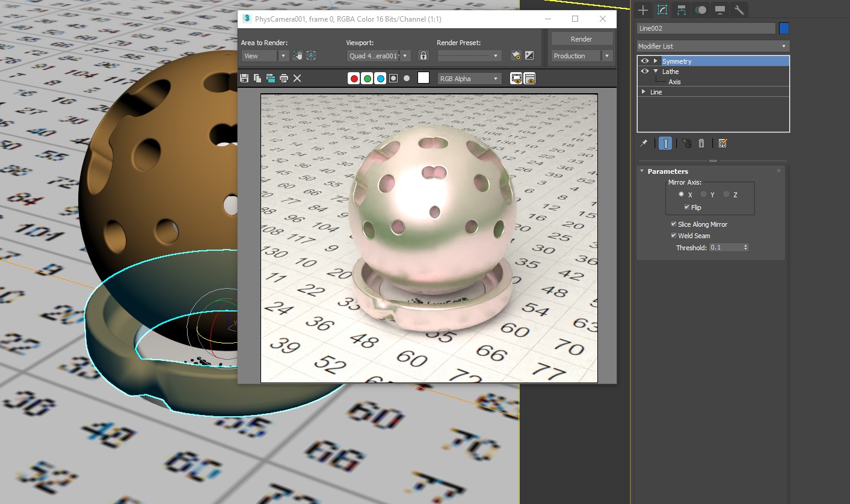Click the Render button
850x504 pixels.
[581, 38]
